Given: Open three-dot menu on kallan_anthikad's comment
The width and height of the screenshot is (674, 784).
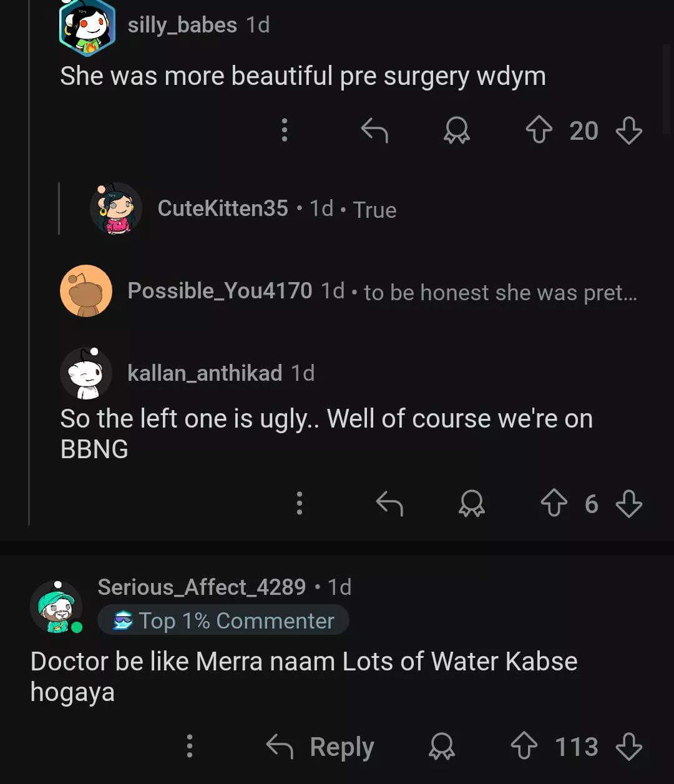Looking at the screenshot, I should tap(300, 503).
